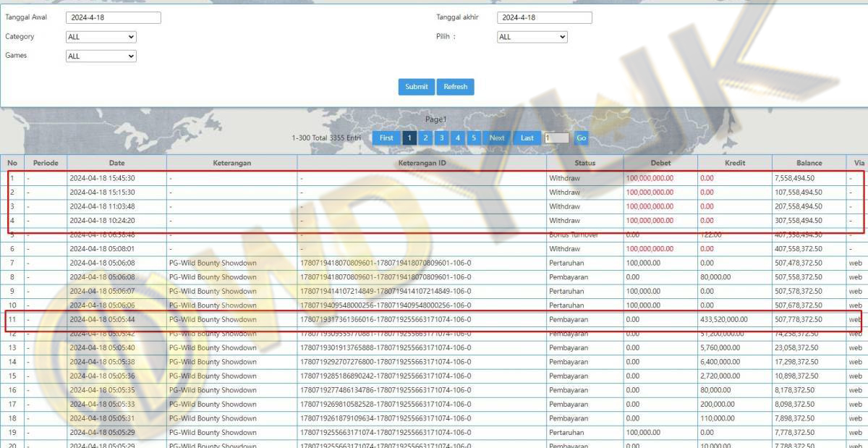Select page 5 in pagination
This screenshot has width=868, height=448.
474,138
